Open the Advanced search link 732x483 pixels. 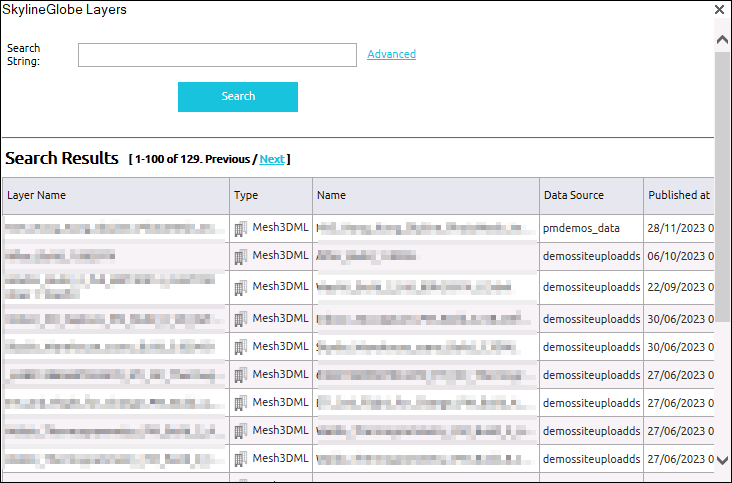click(x=391, y=55)
